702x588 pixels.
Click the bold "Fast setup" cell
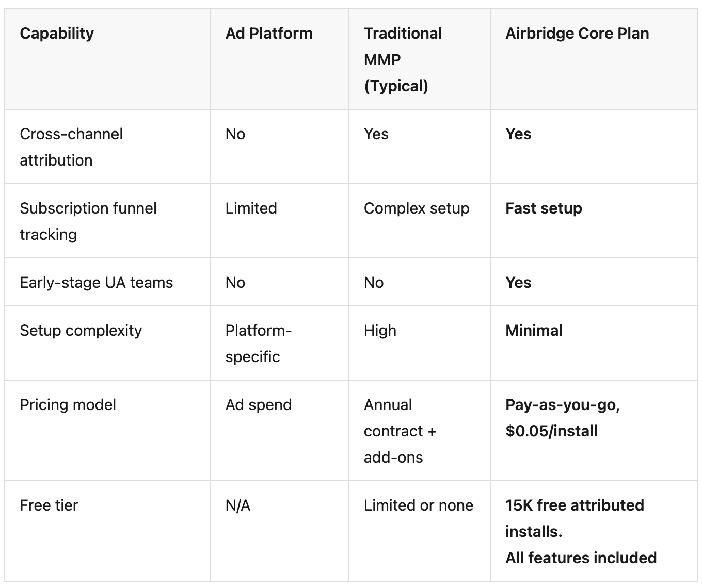544,208
